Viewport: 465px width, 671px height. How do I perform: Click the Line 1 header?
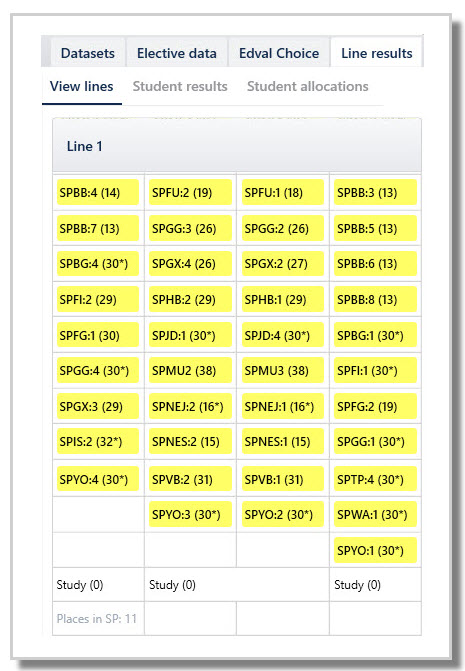(x=237, y=146)
